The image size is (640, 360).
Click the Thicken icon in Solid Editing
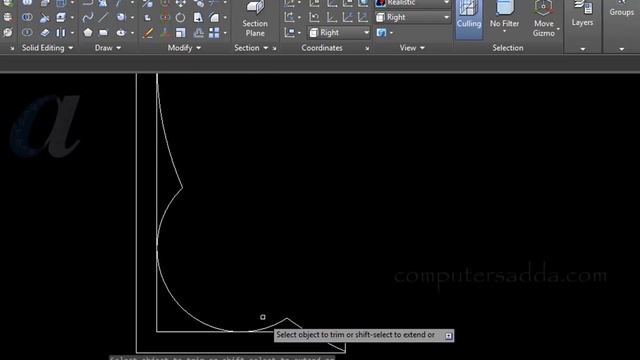tap(44, 33)
